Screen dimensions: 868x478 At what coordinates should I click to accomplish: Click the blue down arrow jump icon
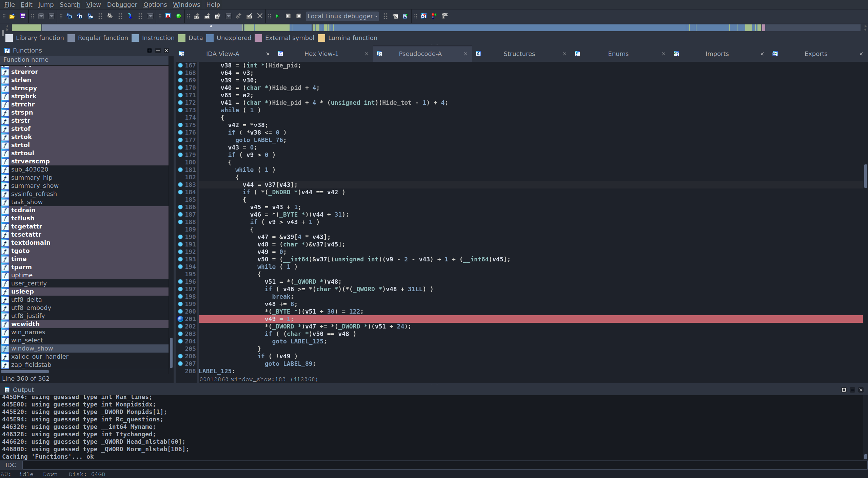[130, 16]
